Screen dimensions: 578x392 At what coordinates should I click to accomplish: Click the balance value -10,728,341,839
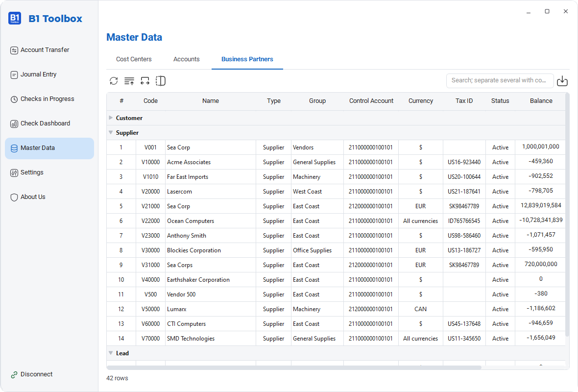[x=541, y=220]
